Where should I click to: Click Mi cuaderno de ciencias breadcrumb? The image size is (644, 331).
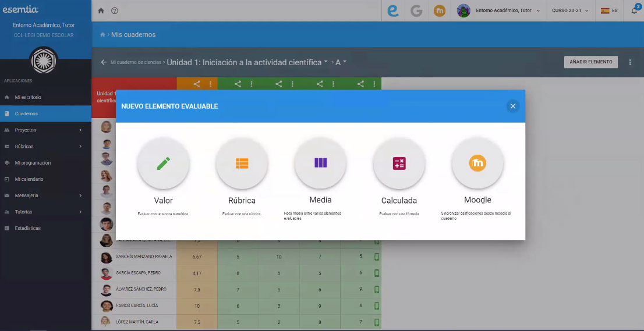[x=136, y=62]
